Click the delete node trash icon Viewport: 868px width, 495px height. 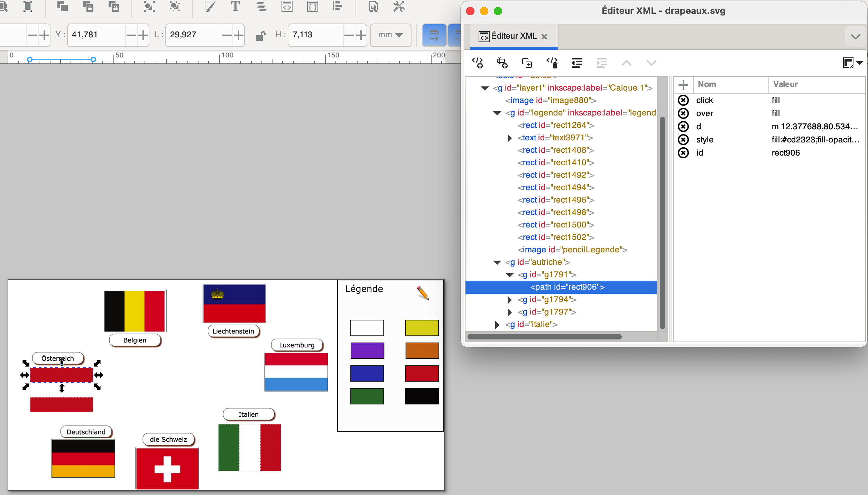(552, 63)
